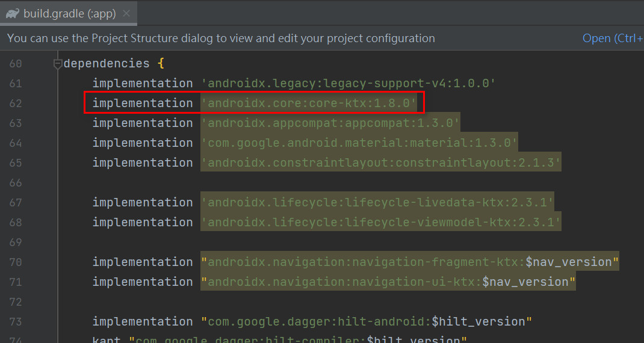
Task: Click 'com.google.android.material:material:1.3.0' string
Action: pos(359,143)
